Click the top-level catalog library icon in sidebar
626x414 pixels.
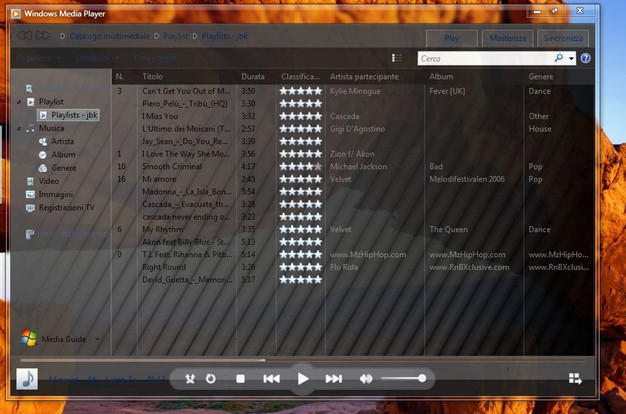[x=29, y=88]
